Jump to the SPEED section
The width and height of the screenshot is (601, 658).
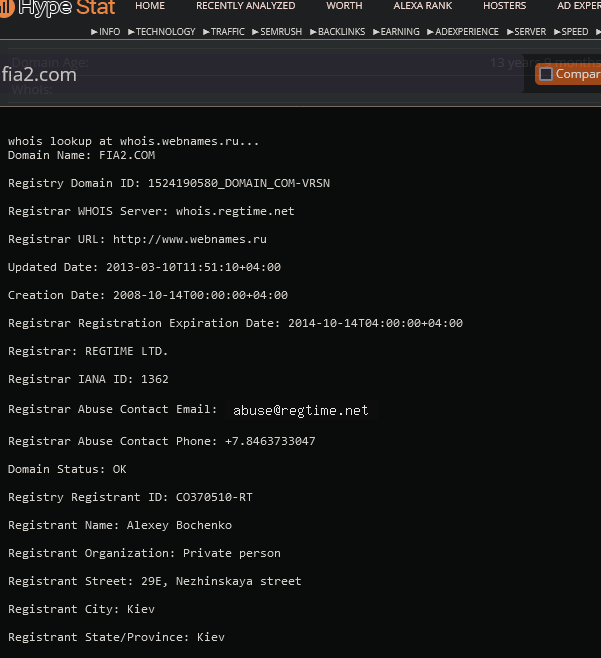click(x=571, y=32)
